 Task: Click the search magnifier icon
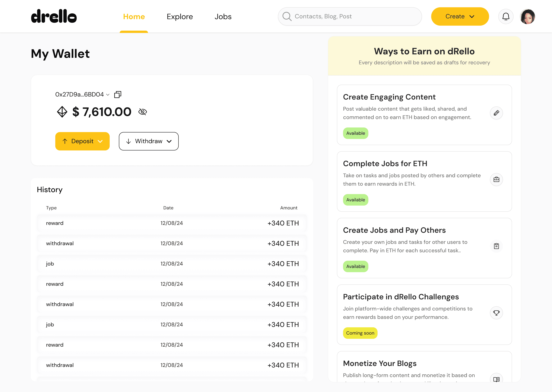[x=287, y=16]
